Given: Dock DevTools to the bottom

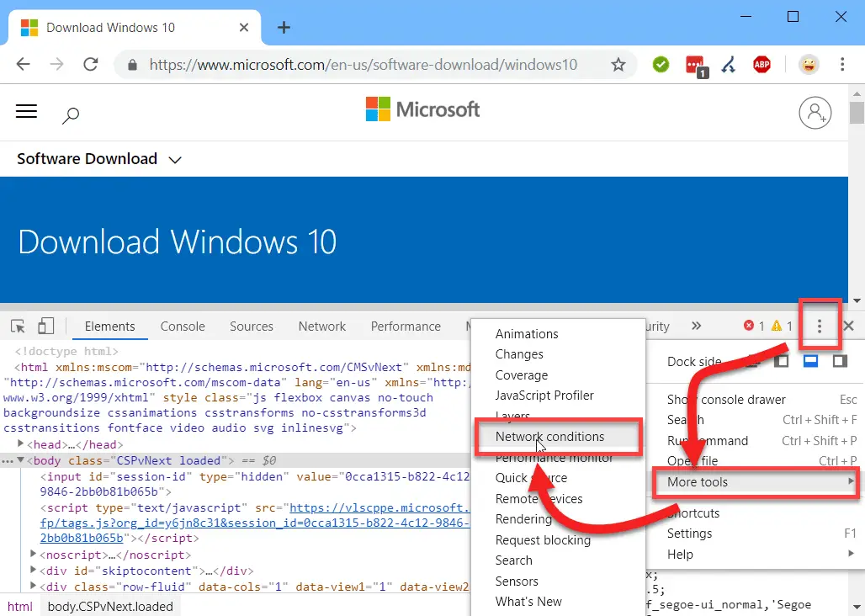Looking at the screenshot, I should click(810, 361).
